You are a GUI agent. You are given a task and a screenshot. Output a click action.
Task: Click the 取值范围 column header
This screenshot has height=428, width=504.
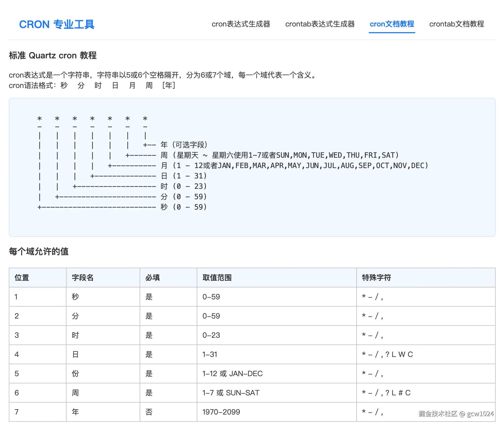[x=217, y=278]
